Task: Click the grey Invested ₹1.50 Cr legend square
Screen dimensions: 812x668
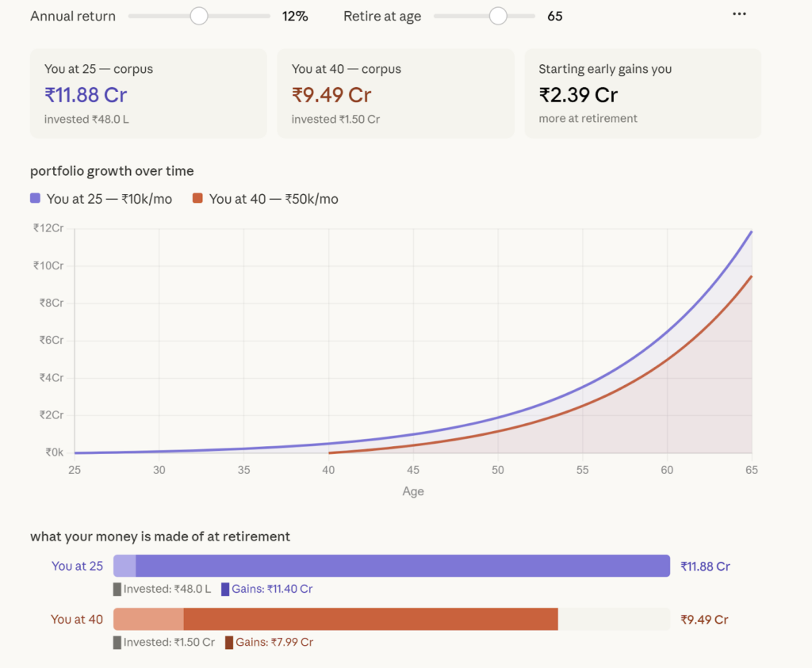Action: coord(117,642)
